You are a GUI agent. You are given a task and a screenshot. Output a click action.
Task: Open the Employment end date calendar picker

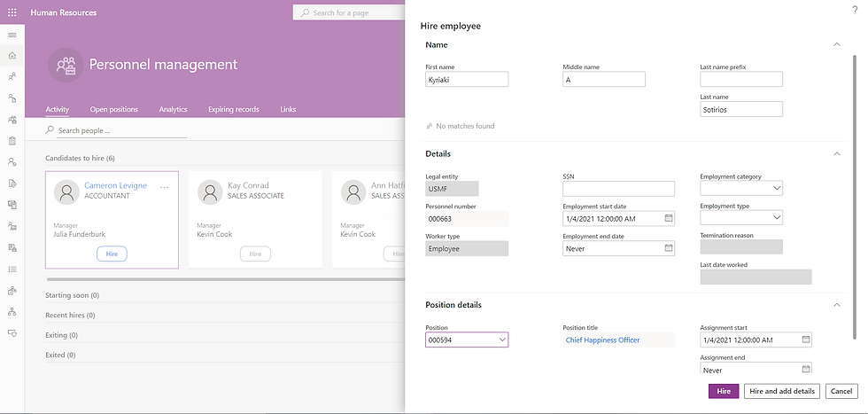669,248
